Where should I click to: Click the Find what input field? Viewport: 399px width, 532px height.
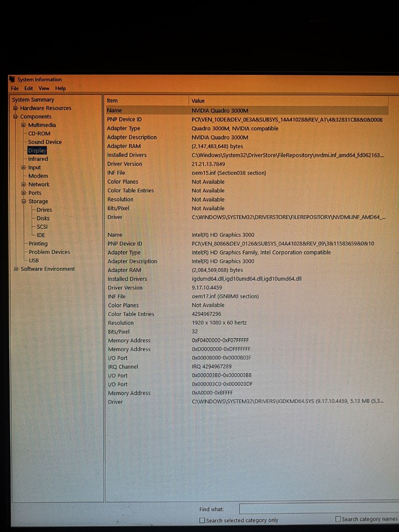pos(319,509)
